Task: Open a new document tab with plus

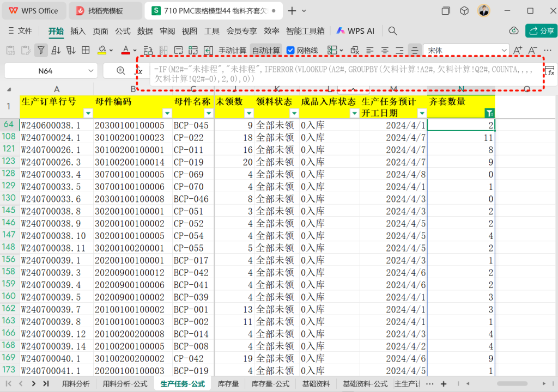Action: click(292, 11)
